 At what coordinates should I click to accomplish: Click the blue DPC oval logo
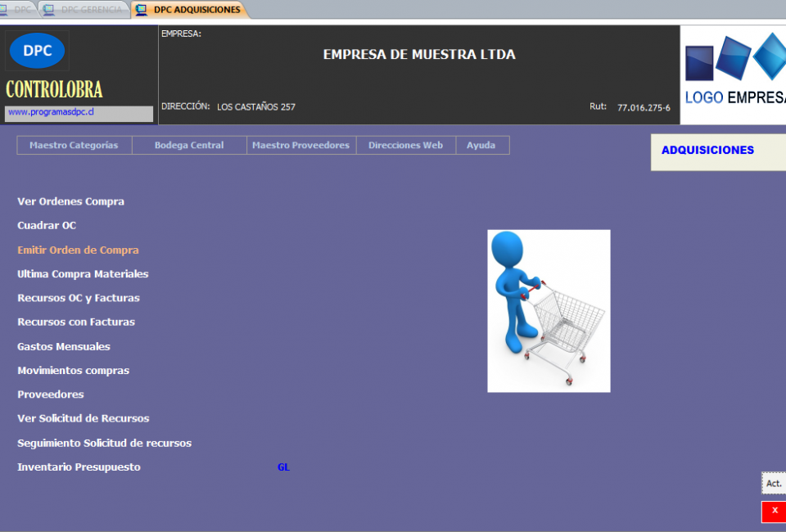(37, 51)
